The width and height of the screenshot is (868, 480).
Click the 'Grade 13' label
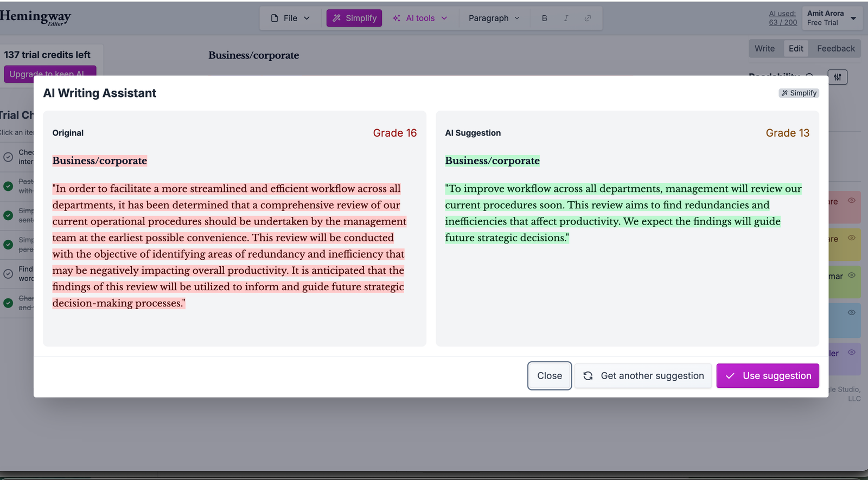(788, 133)
